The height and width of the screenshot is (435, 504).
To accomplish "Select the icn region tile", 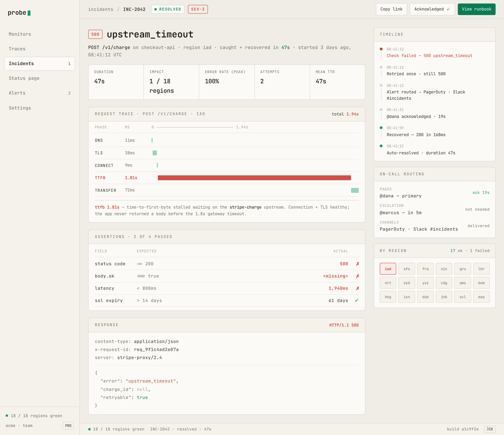I will [407, 297].
